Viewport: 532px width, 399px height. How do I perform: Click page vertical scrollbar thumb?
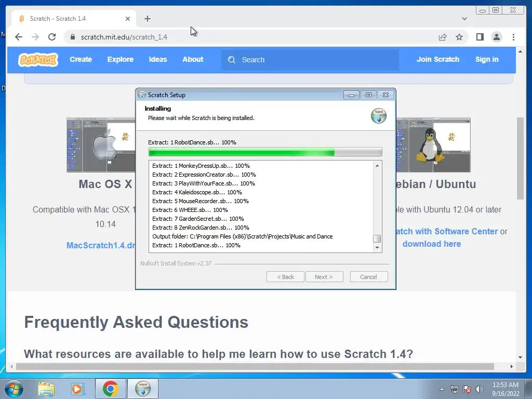[x=520, y=158]
